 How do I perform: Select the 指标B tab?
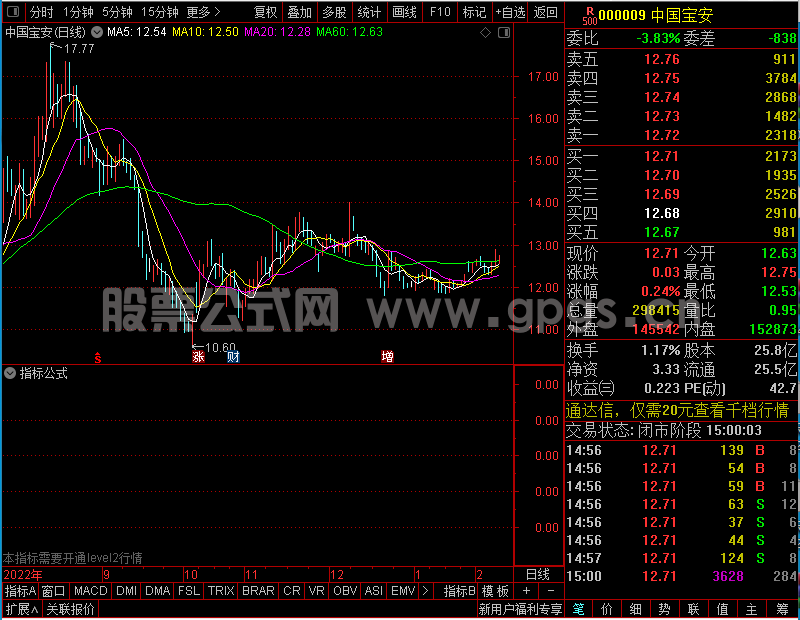pos(459,591)
